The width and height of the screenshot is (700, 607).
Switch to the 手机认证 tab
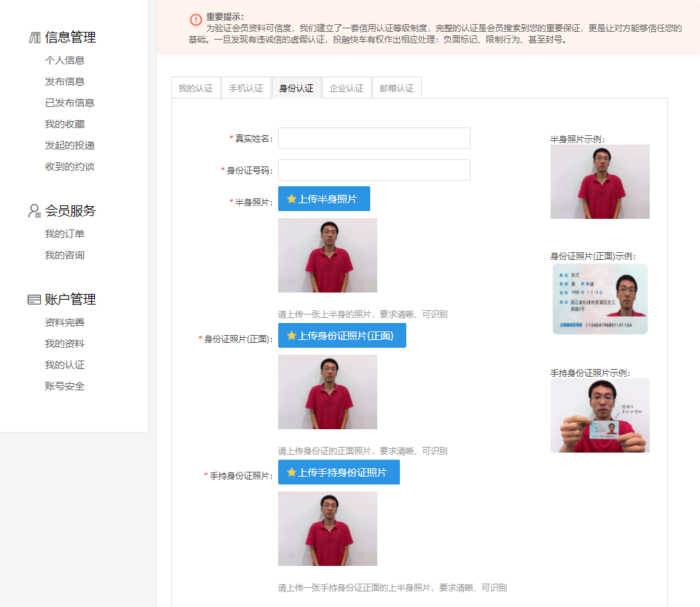tap(246, 87)
